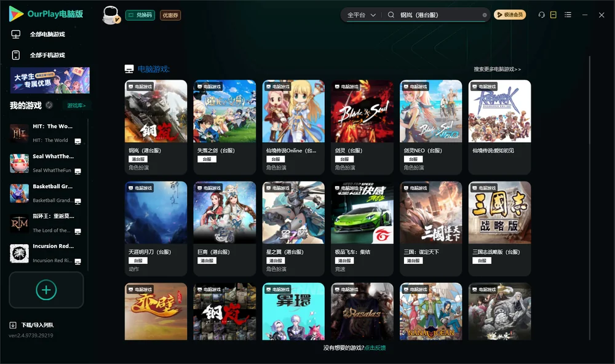This screenshot has height=364, width=615.
Task: Click the monitor icon beside 全部电脑游戏
Action: pos(16,34)
